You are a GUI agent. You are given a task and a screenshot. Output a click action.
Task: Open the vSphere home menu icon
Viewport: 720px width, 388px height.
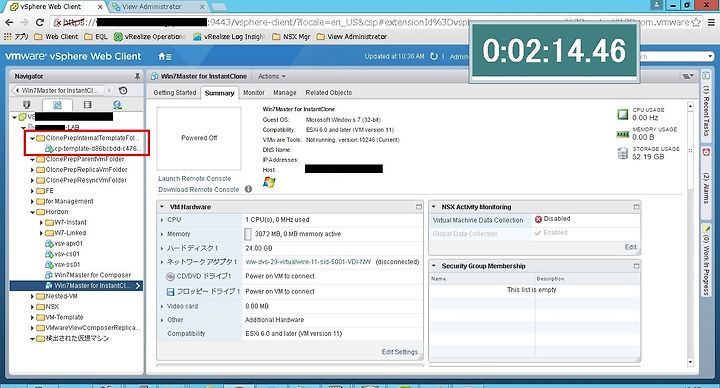164,56
